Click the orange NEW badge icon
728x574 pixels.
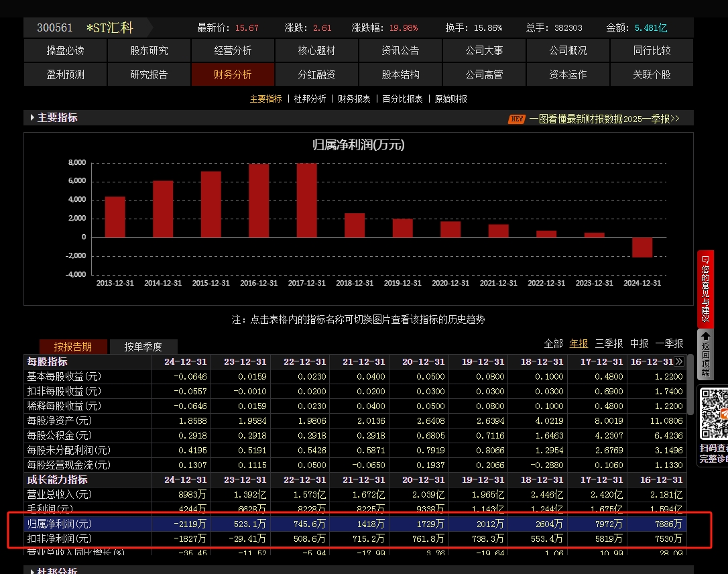[x=517, y=119]
